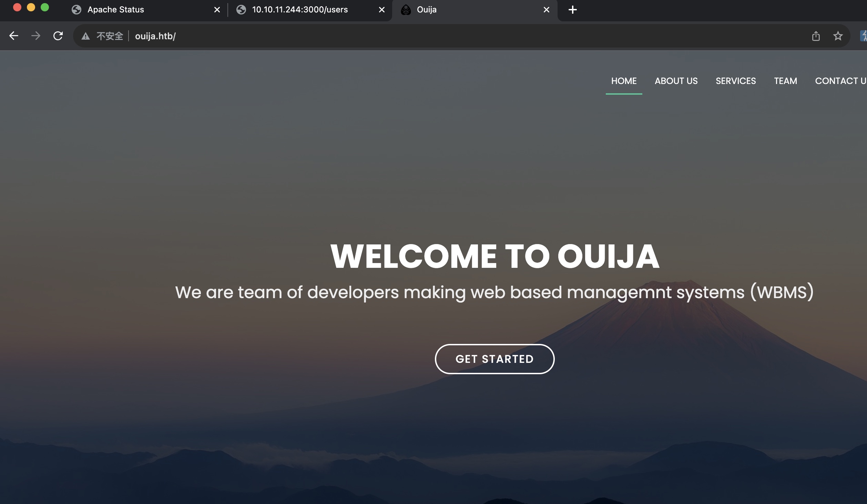Switch to the 10.10.11.244:3000/users tab
The width and height of the screenshot is (867, 504).
coord(300,10)
